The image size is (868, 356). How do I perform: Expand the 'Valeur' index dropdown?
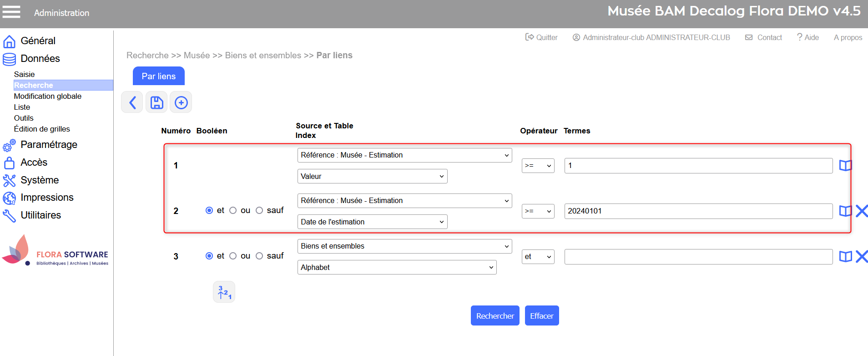pyautogui.click(x=372, y=176)
